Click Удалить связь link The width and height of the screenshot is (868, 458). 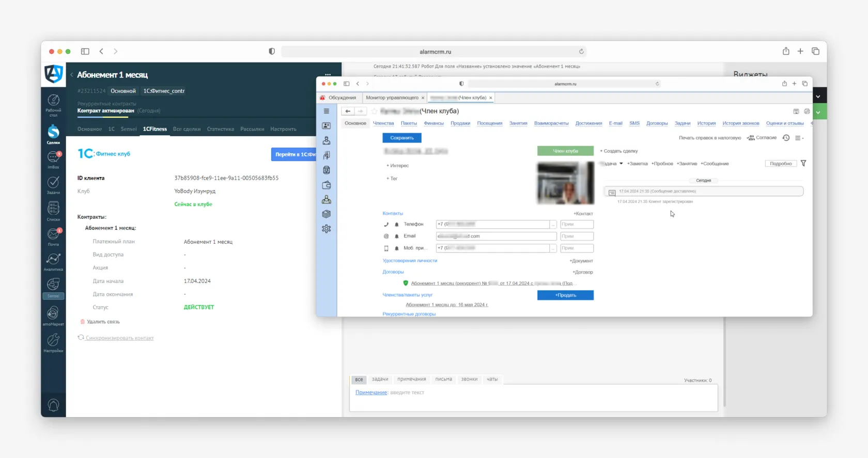click(x=103, y=322)
